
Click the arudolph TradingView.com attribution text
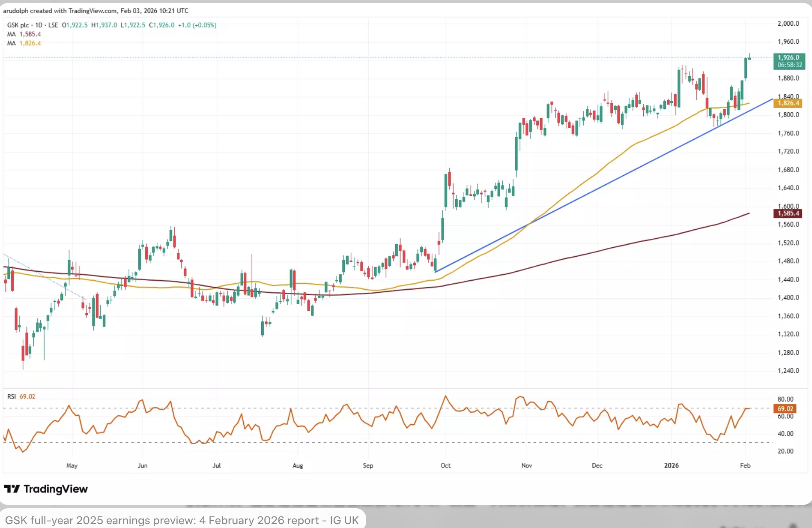tap(96, 11)
